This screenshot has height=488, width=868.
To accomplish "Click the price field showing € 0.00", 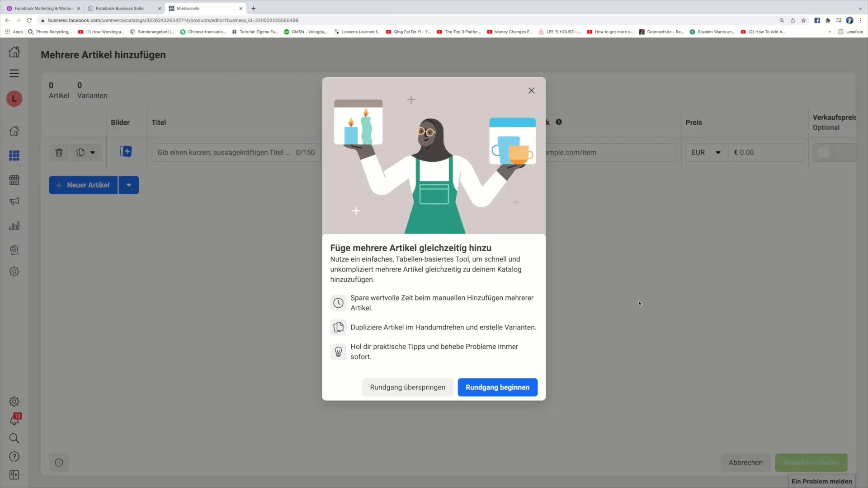I will tap(766, 152).
